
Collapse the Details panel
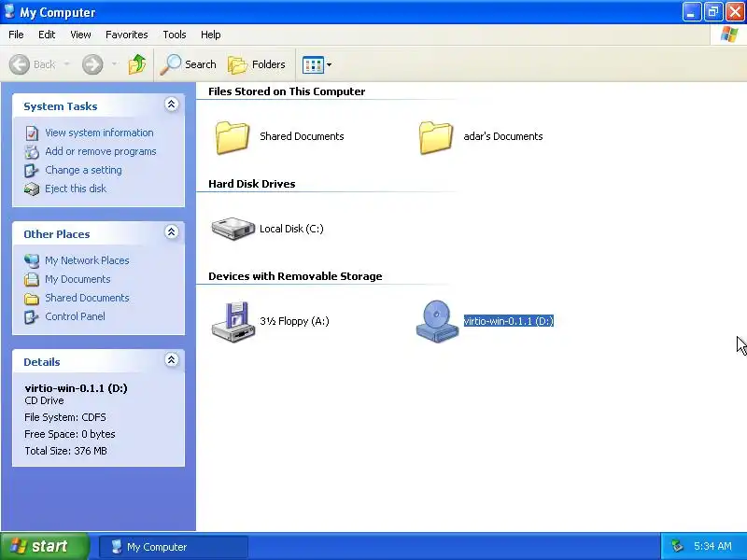tap(172, 359)
